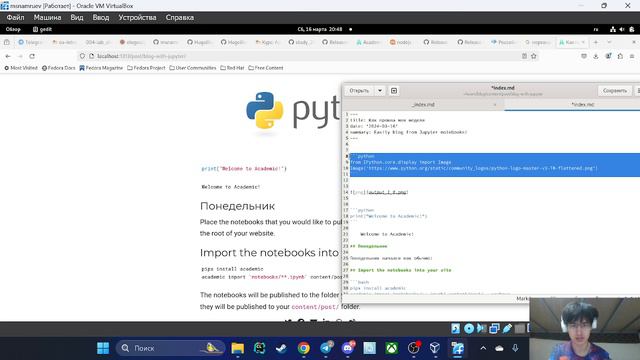Open the Windows Start menu
640x360 pixels.
103,348
